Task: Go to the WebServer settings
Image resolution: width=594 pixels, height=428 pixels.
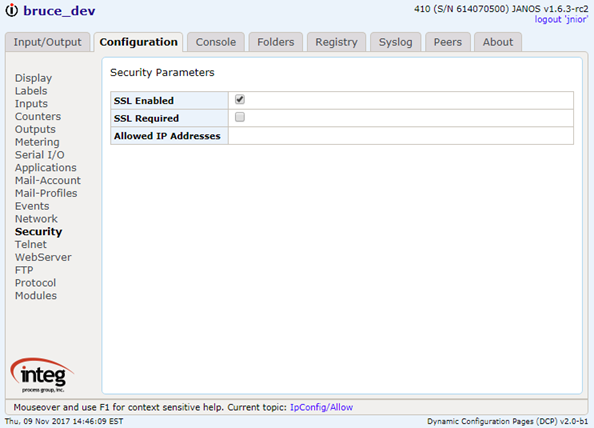Action: coord(43,257)
